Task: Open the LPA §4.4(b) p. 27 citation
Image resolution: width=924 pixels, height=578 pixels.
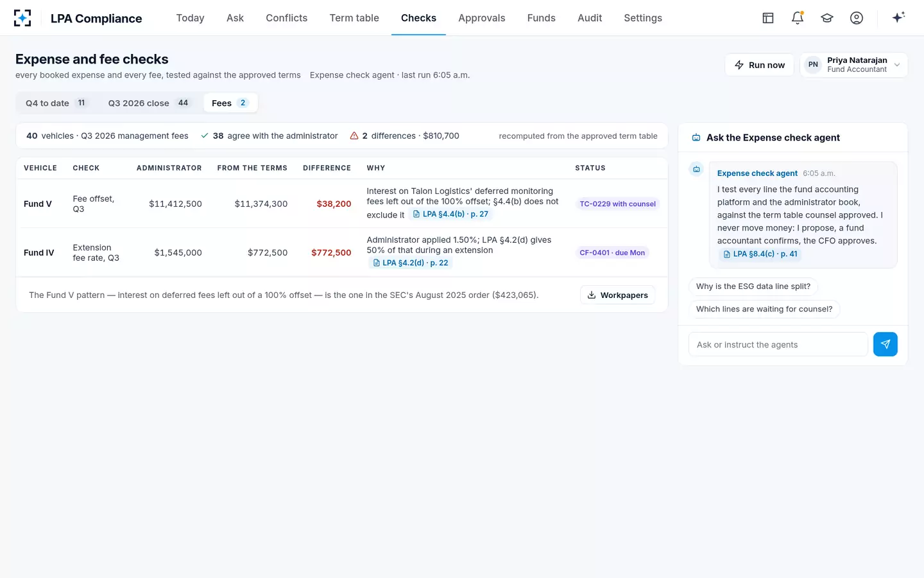Action: (x=450, y=214)
